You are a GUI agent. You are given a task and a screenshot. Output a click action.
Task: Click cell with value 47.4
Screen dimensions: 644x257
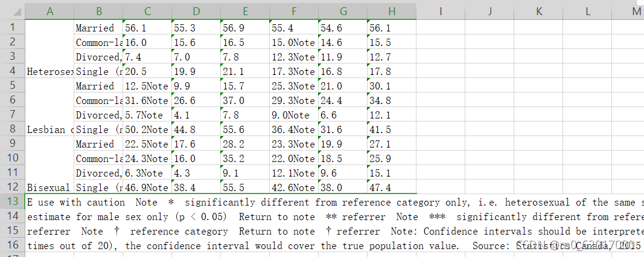tap(392, 187)
